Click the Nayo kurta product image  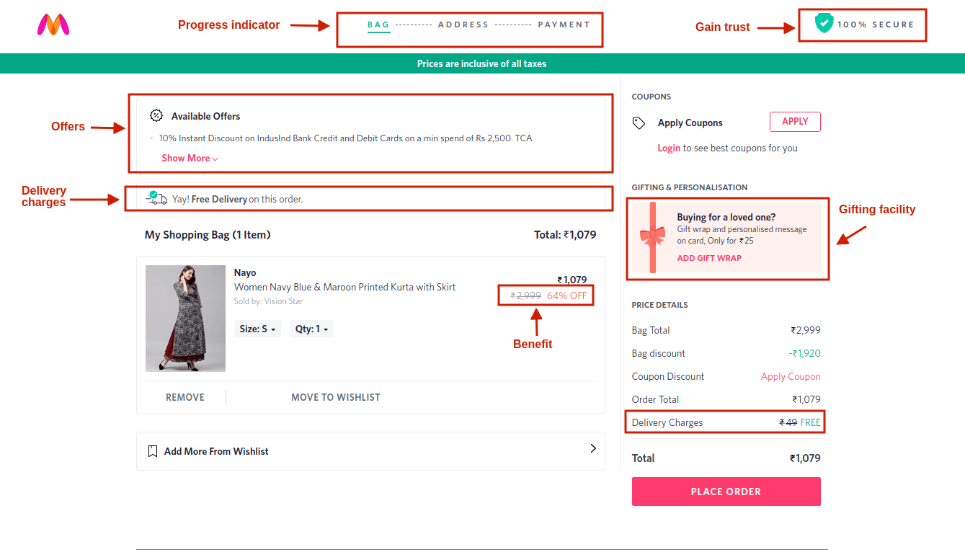coord(185,319)
